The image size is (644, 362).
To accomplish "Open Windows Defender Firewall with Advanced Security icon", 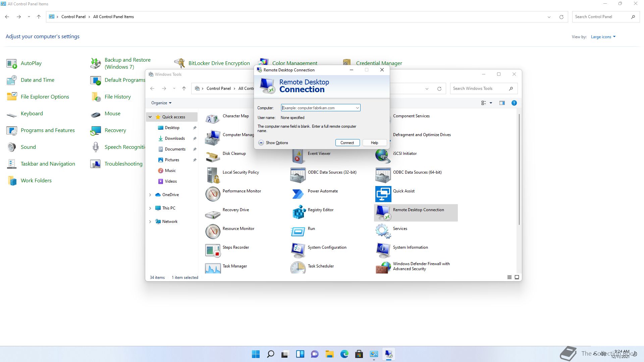I will pyautogui.click(x=383, y=267).
